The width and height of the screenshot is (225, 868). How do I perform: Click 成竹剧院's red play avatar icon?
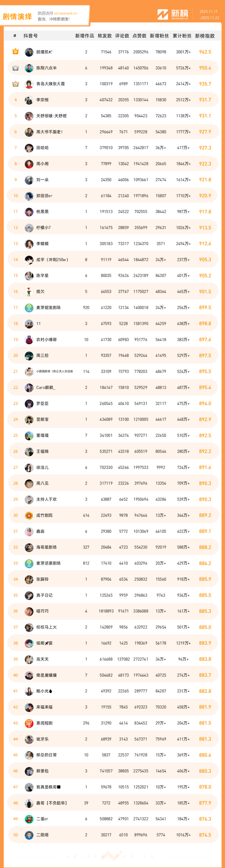point(29,516)
